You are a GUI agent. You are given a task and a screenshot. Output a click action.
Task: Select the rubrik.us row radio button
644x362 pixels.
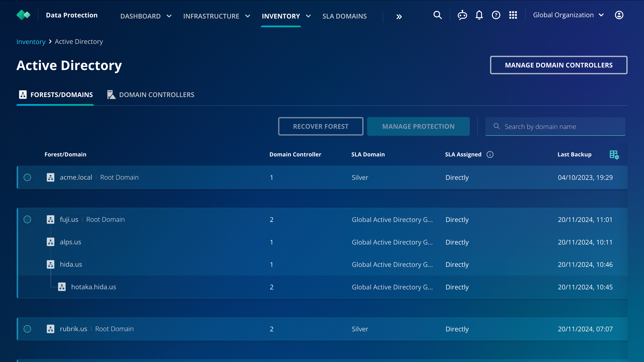[x=27, y=329]
